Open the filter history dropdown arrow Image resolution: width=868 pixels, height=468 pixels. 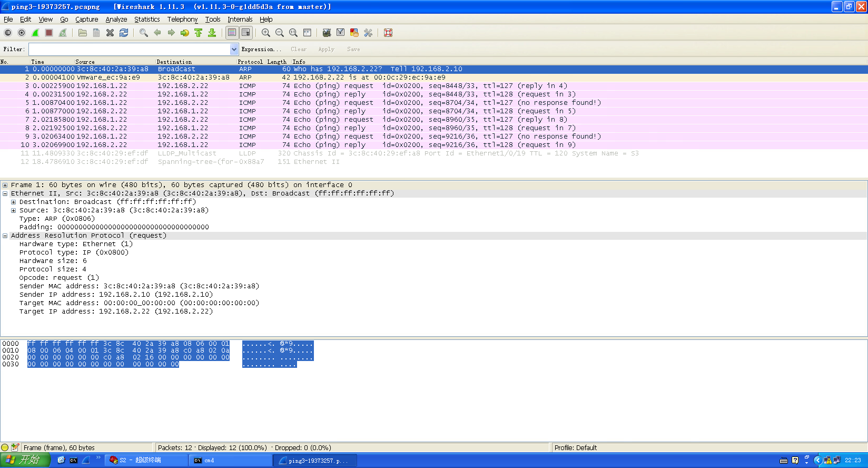[234, 49]
